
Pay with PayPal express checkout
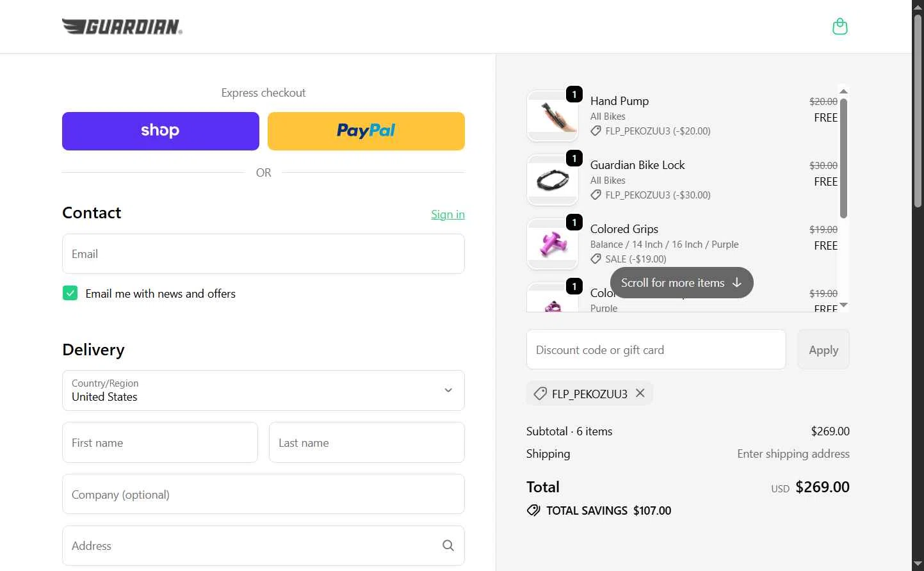click(366, 131)
